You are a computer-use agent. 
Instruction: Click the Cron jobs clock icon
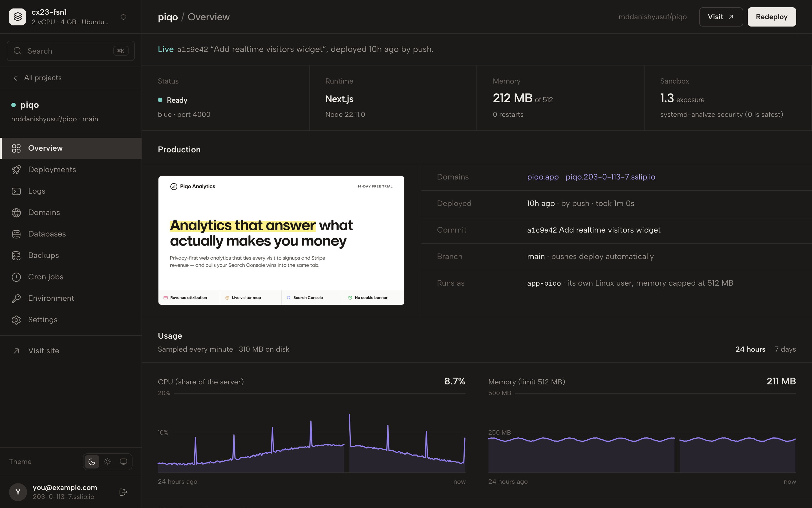tap(16, 277)
